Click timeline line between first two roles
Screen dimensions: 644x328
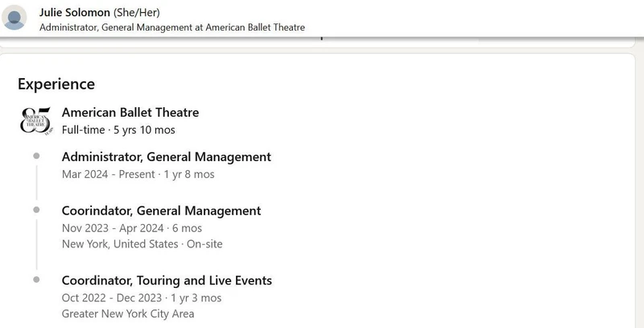coord(36,182)
